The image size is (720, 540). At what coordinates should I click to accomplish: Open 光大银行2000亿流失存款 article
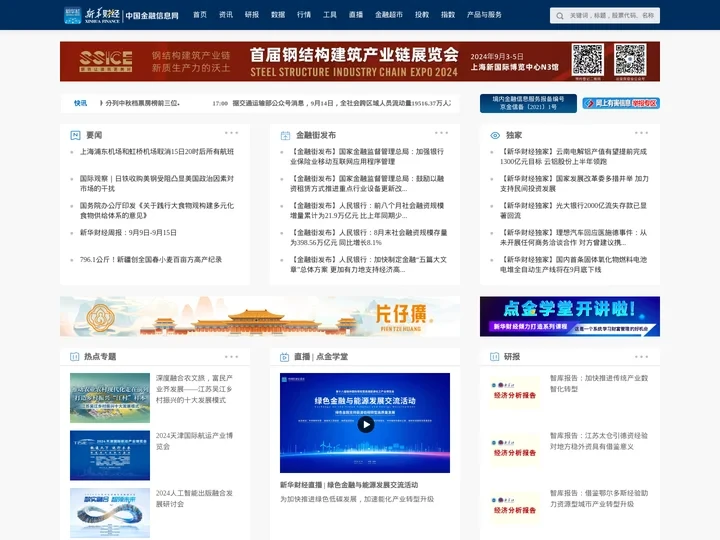[x=574, y=210]
